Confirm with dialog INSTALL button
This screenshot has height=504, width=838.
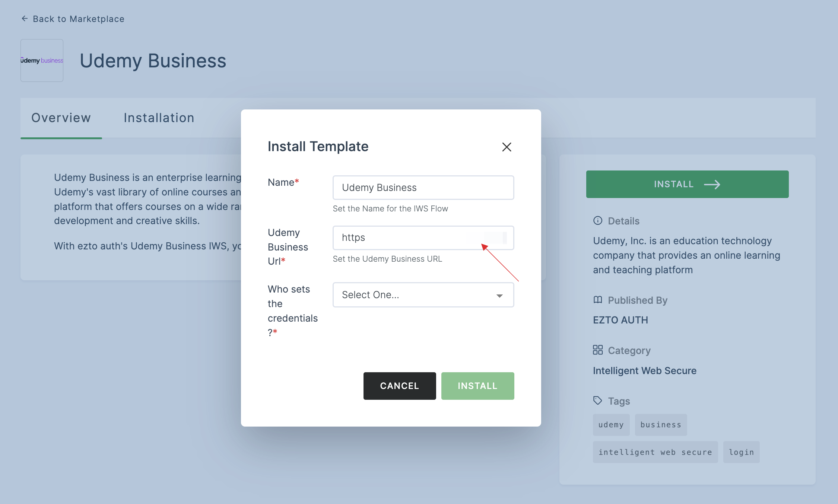coord(477,386)
